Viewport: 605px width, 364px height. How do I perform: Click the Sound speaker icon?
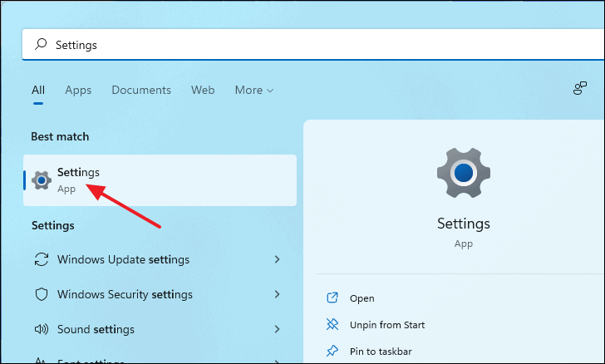[x=42, y=329]
